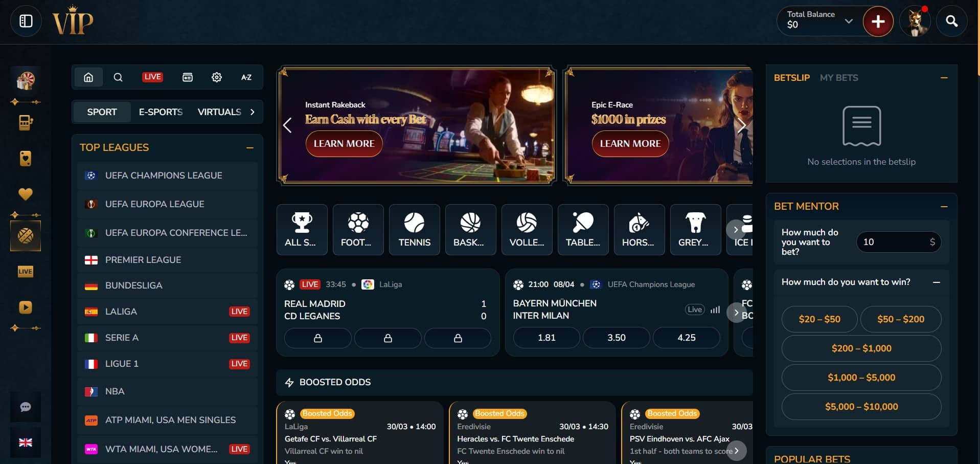The image size is (980, 464).
Task: Toggle the LIVE filter in the sports toolbar
Action: tap(152, 77)
